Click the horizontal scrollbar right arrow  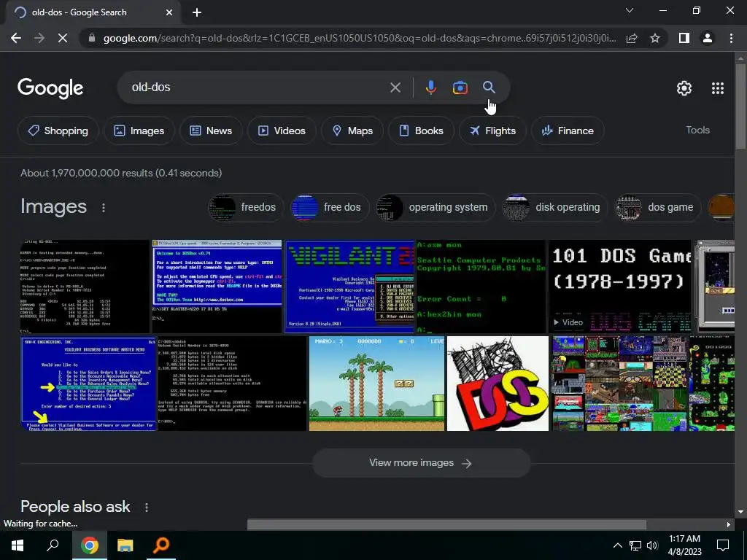point(729,524)
